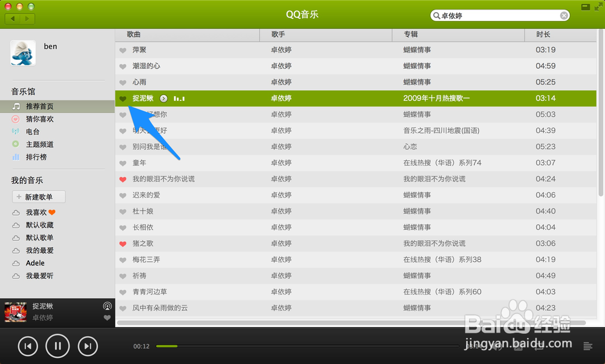Toggle the repeat mode icon
605x364 pixels.
pyautogui.click(x=538, y=346)
